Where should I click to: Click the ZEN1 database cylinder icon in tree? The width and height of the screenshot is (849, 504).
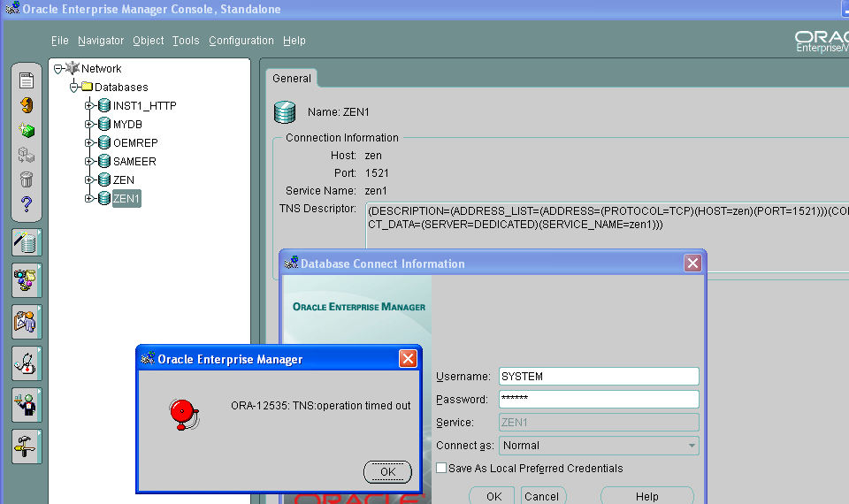[104, 198]
